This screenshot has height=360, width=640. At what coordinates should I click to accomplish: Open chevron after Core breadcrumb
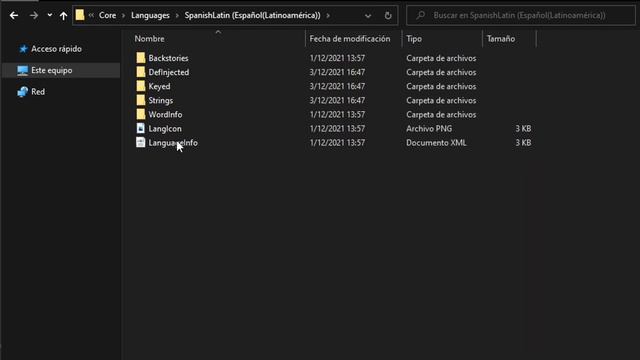(123, 16)
